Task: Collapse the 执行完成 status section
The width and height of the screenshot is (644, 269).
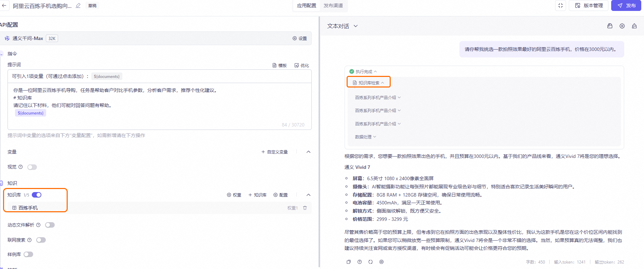Action: pos(363,71)
